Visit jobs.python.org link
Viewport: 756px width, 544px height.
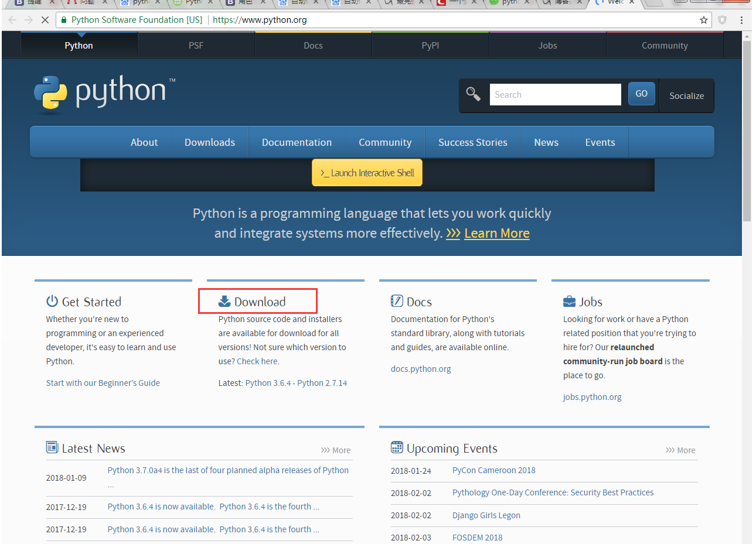[x=592, y=397]
